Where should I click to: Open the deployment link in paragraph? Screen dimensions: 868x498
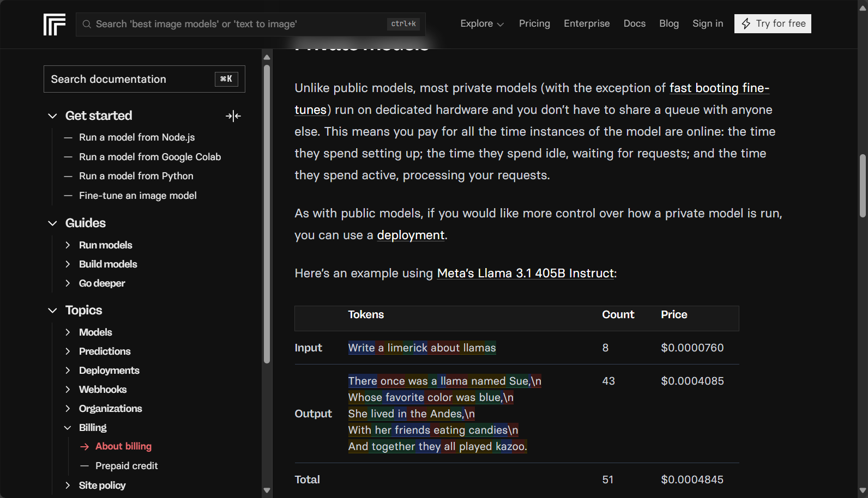[411, 235]
